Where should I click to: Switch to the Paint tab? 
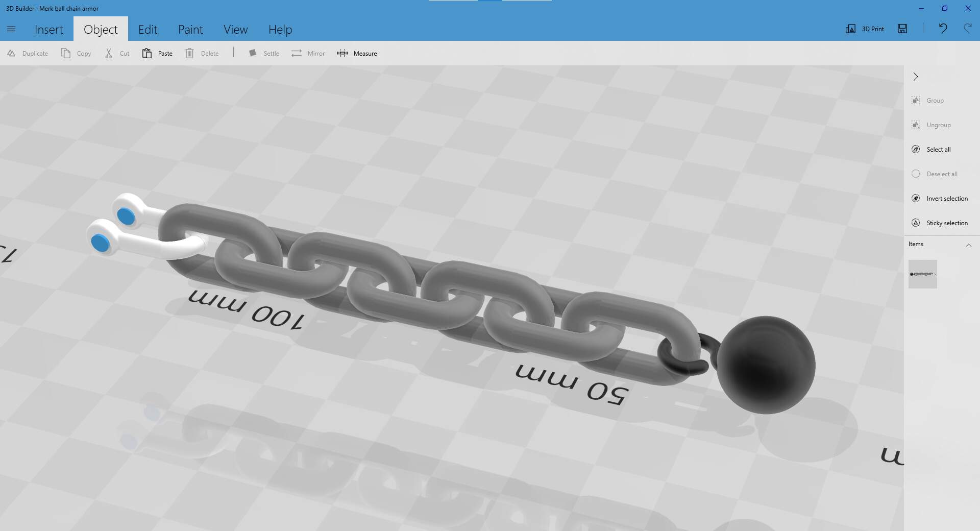190,30
